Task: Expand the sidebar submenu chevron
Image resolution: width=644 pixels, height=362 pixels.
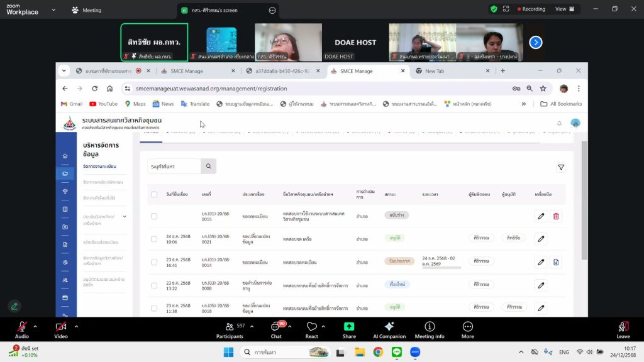Action: tap(125, 217)
